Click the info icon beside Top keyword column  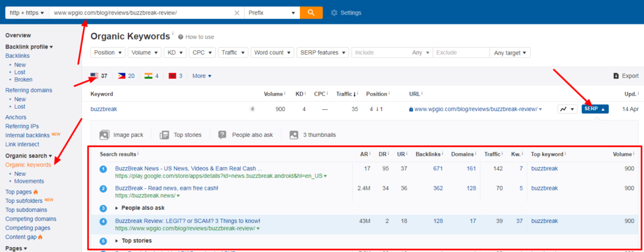565,154
